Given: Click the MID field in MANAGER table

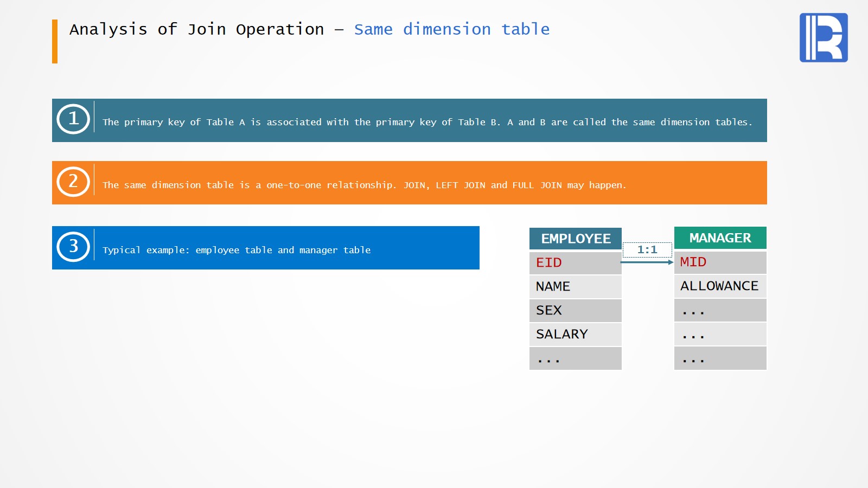Looking at the screenshot, I should tap(720, 262).
